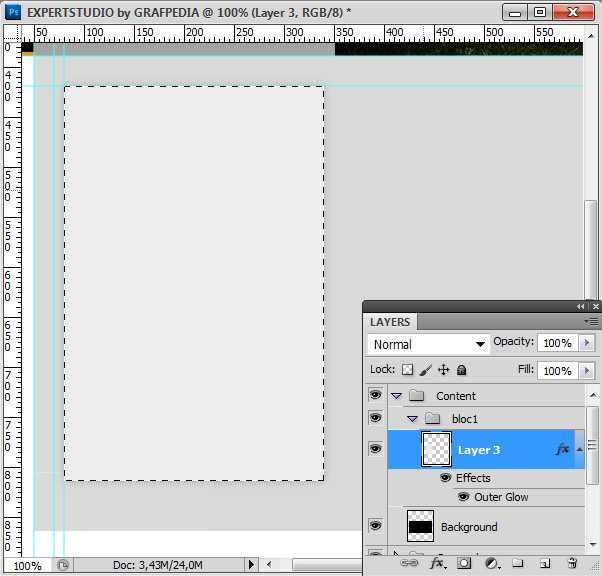Open the Opacity slider arrow
602x576 pixels.
(586, 342)
